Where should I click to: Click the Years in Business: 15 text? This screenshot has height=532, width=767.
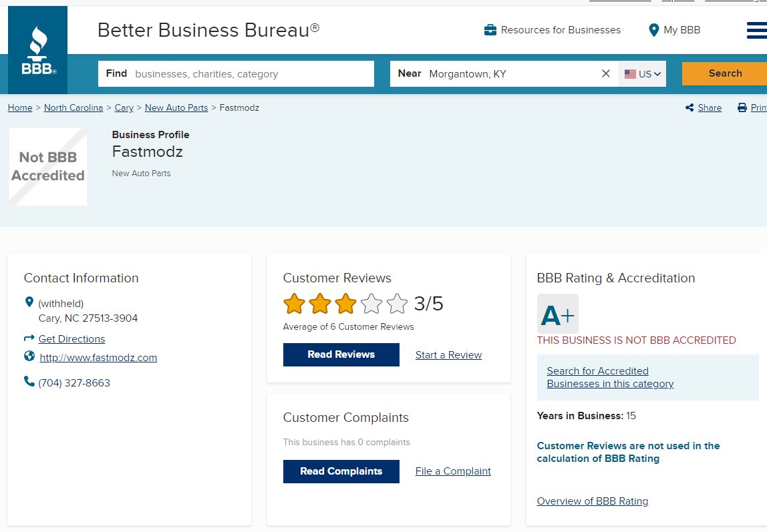pyautogui.click(x=586, y=416)
